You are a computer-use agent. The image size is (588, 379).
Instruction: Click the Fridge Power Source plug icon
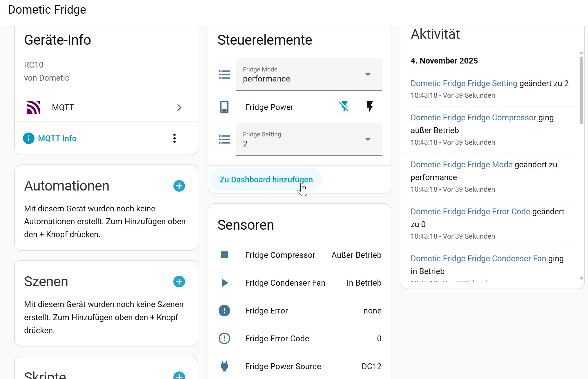(x=224, y=366)
